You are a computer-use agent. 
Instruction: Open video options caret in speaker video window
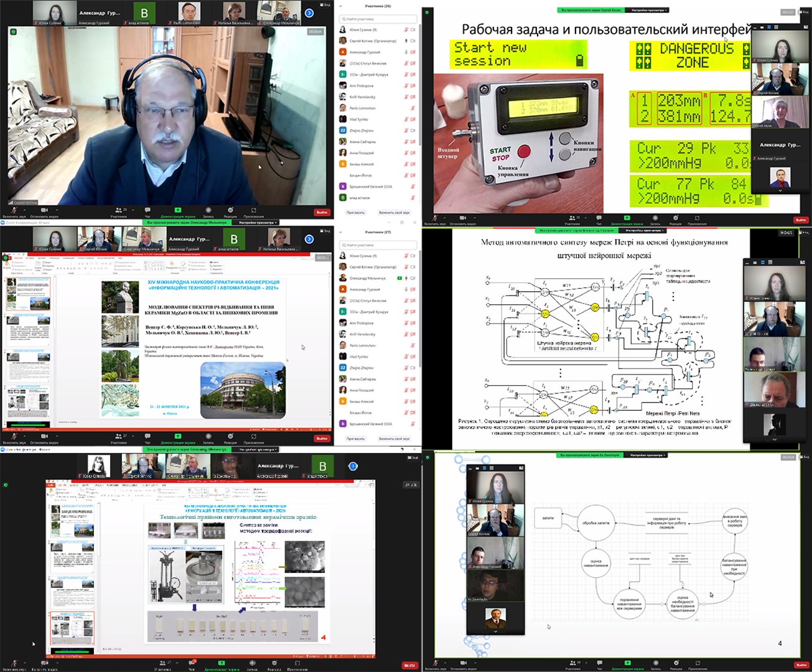coord(57,209)
